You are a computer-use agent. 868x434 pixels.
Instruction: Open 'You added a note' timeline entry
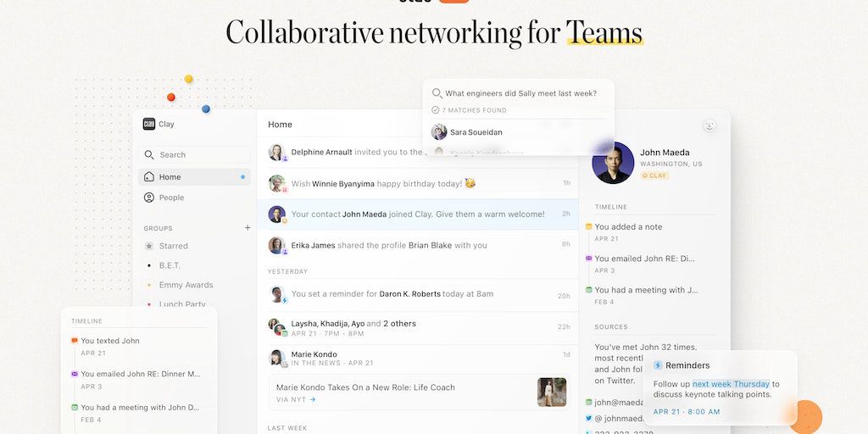[628, 227]
